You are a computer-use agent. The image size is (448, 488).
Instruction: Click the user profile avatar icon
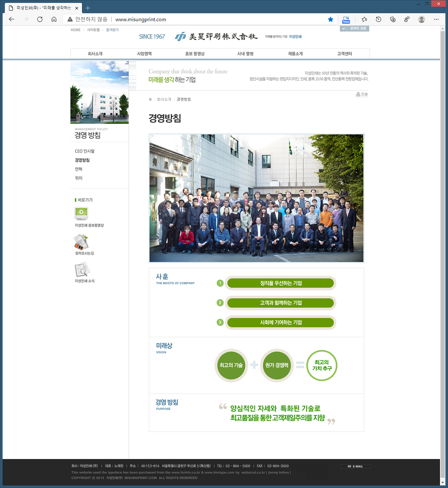[421, 19]
